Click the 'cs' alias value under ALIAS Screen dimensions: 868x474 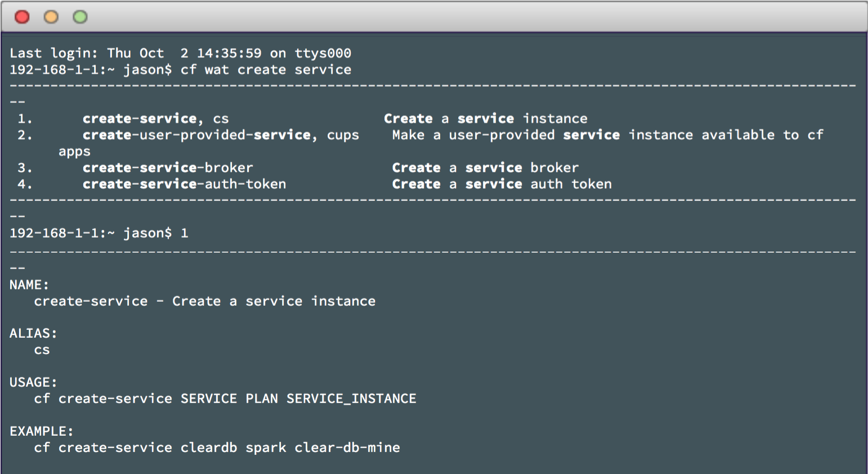(42, 350)
